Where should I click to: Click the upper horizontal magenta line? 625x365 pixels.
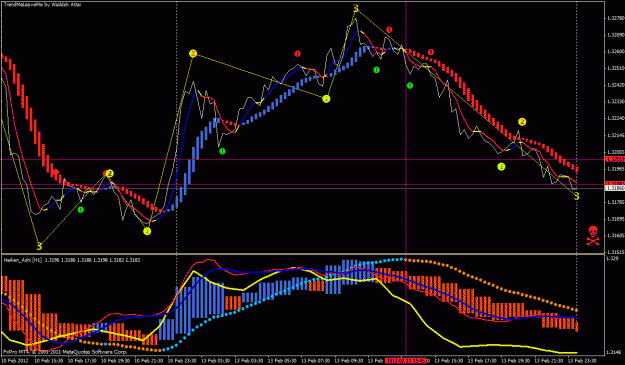click(x=303, y=159)
